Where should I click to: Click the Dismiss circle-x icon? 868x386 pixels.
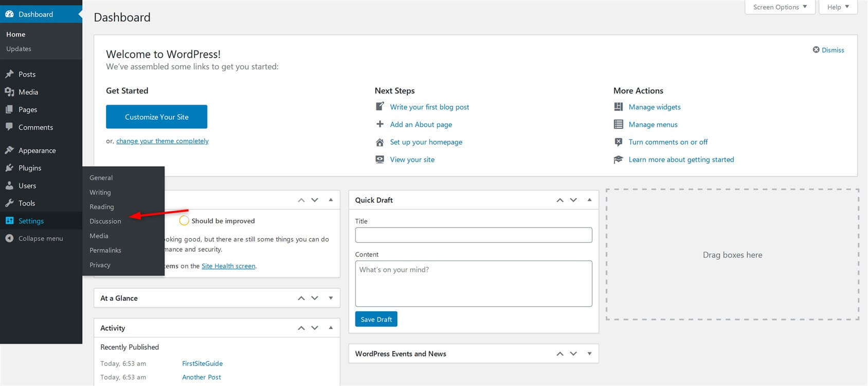[816, 50]
